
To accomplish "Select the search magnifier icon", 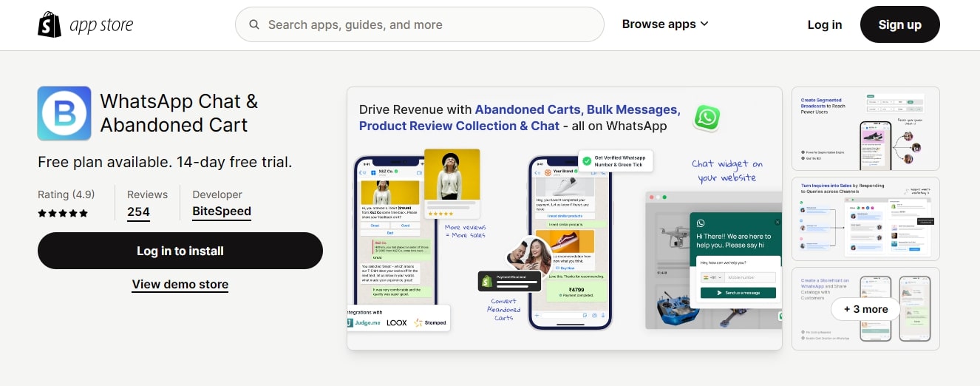I will click(254, 24).
